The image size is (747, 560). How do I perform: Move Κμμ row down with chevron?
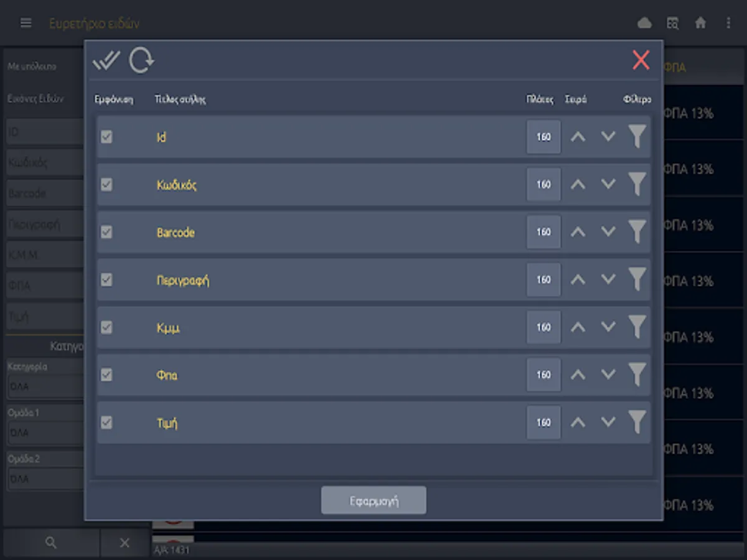608,327
